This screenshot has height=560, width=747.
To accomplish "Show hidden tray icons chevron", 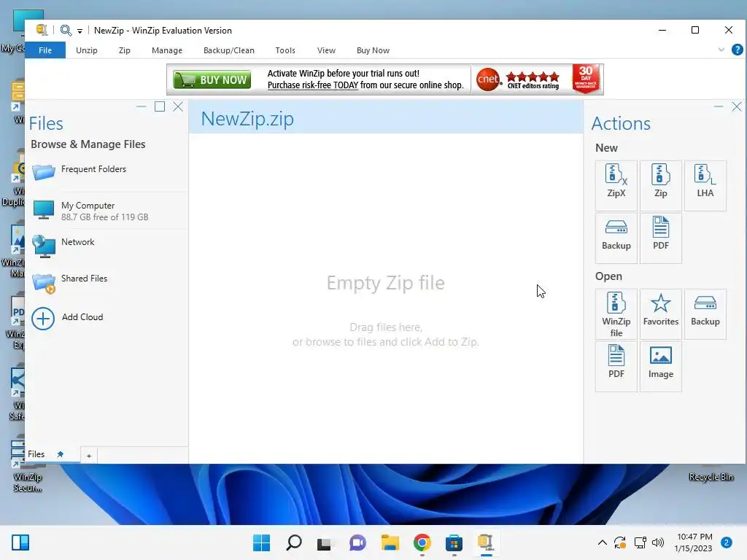I will coord(602,542).
